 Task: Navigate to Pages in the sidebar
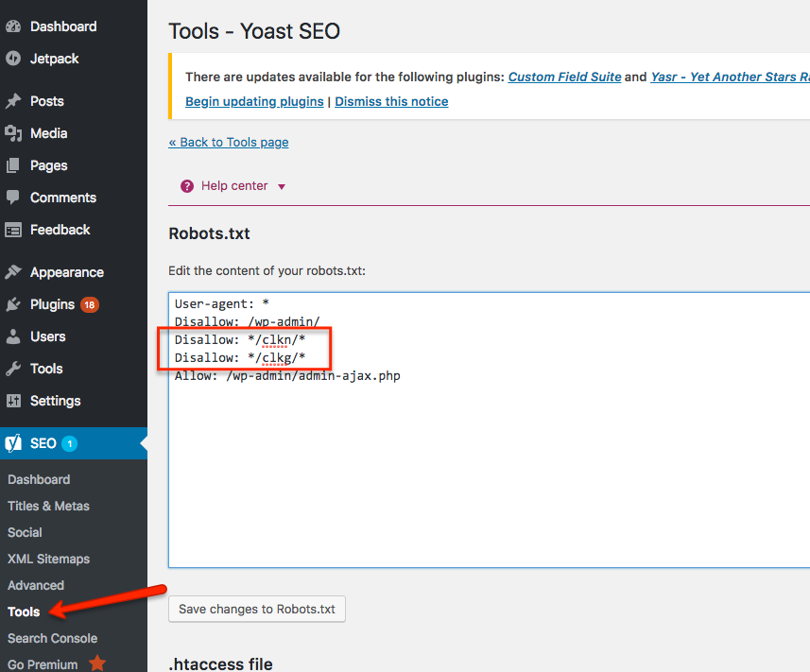(x=48, y=165)
